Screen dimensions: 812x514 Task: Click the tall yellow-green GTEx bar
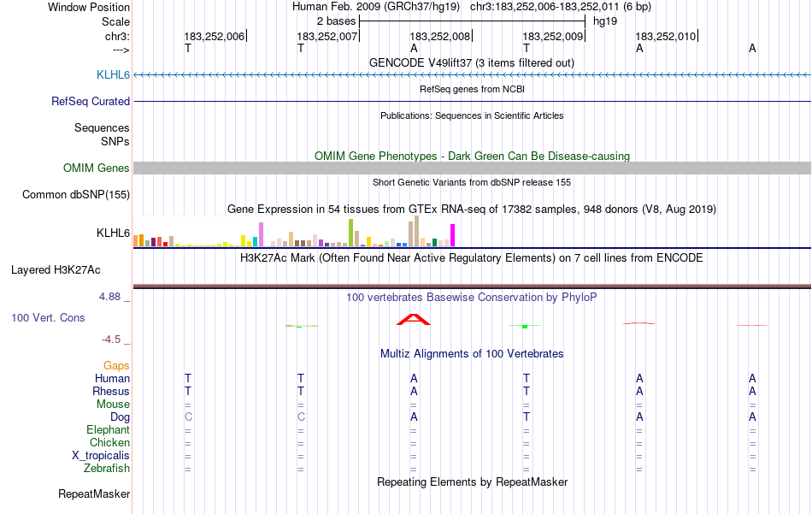tap(350, 233)
